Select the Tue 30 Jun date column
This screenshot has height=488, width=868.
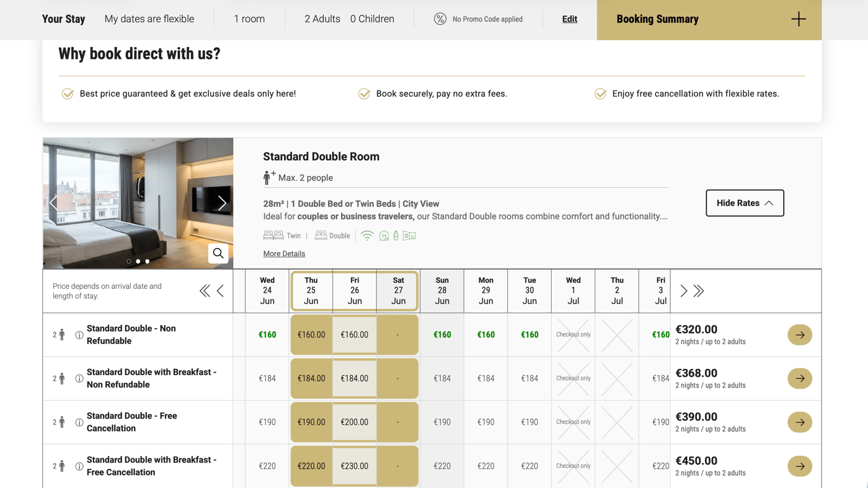coord(529,291)
